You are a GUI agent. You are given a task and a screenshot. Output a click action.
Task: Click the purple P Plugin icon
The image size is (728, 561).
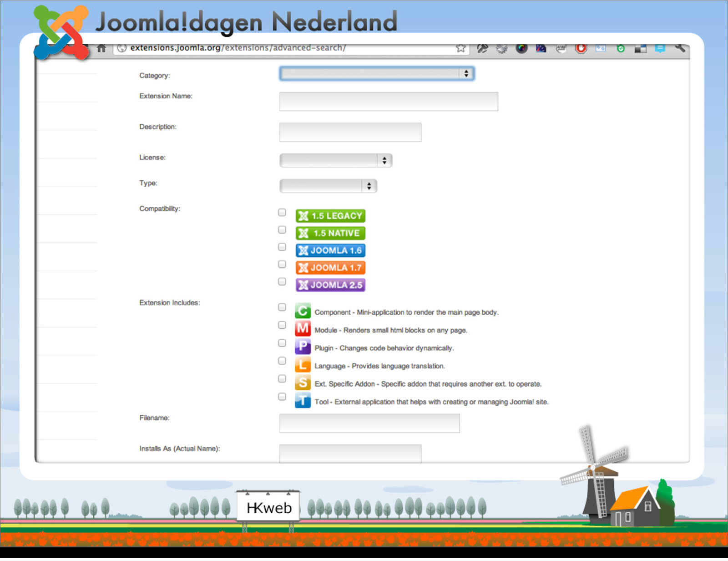303,347
